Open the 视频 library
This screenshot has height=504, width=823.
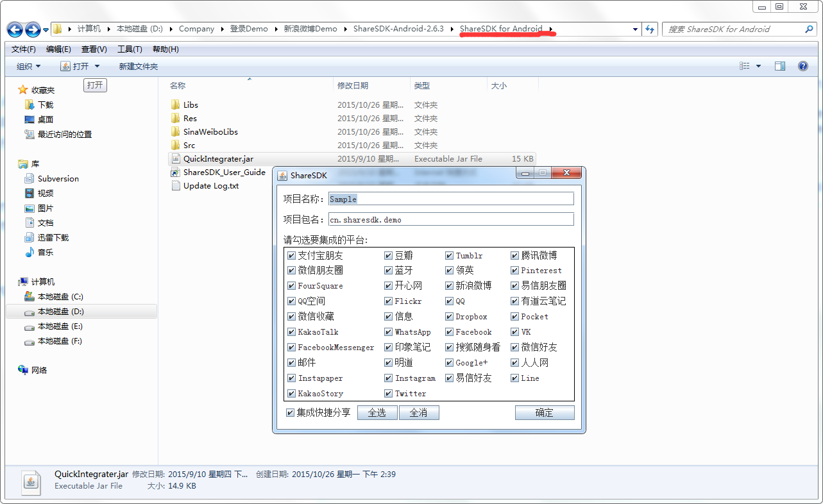[39, 193]
